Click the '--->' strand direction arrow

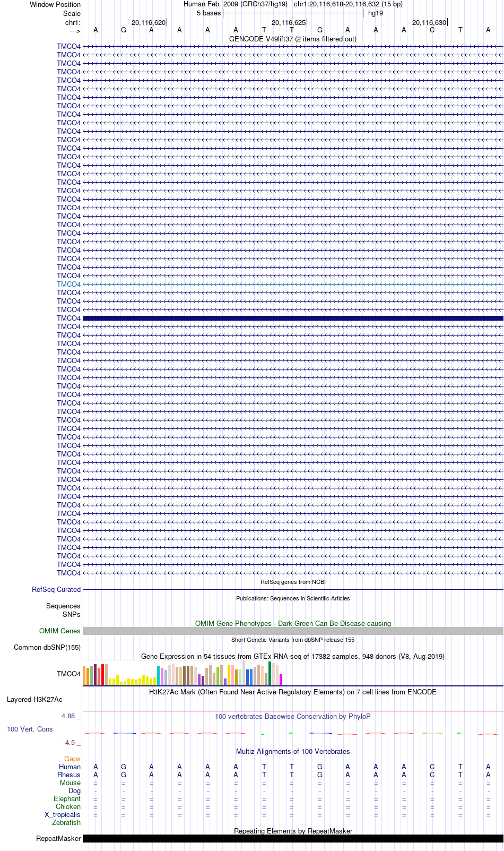coord(75,31)
